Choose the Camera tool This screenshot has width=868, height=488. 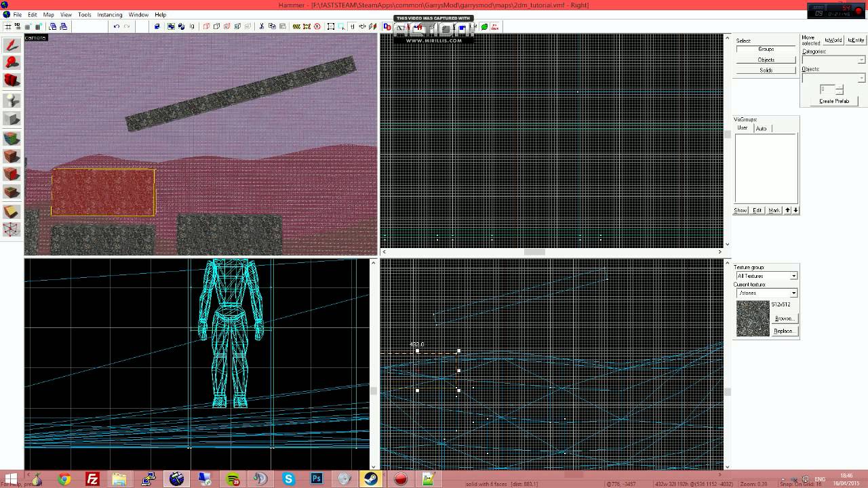pyautogui.click(x=12, y=80)
